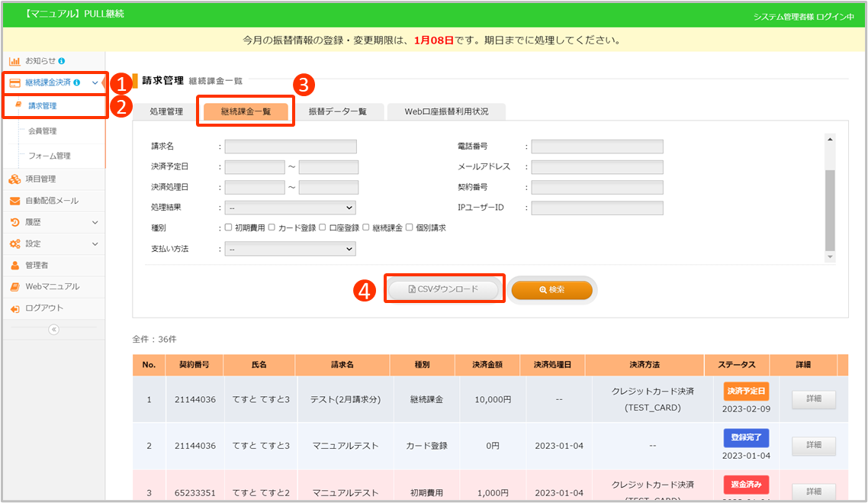This screenshot has height=503, width=868.
Task: Click the 自動配信メール envelope icon
Action: 14,201
